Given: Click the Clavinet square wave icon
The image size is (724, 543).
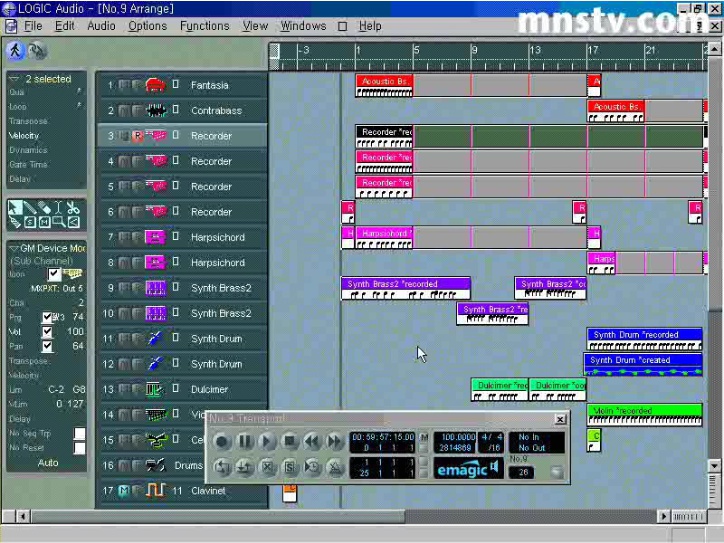Looking at the screenshot, I should click(156, 490).
